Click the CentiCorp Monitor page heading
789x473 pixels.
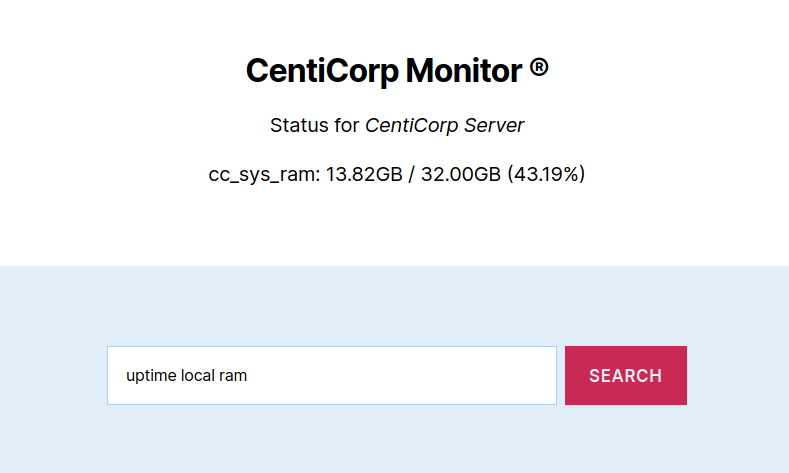(x=397, y=70)
